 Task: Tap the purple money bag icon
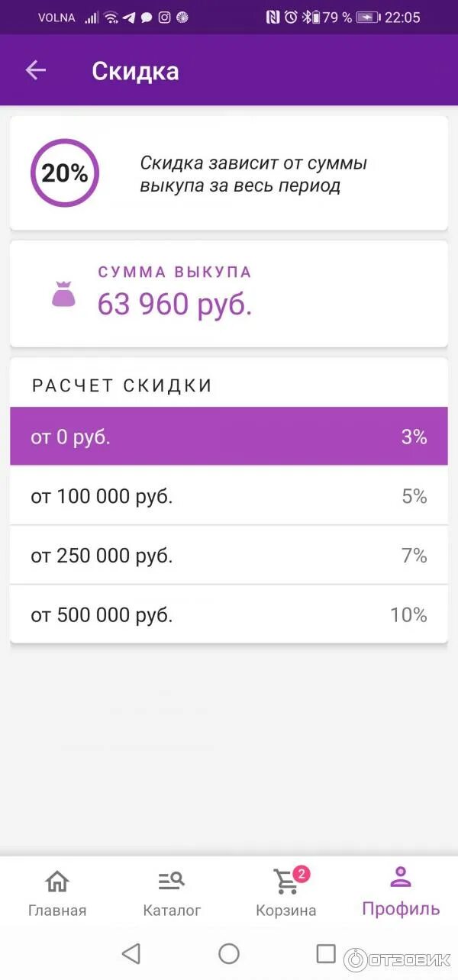tap(63, 295)
